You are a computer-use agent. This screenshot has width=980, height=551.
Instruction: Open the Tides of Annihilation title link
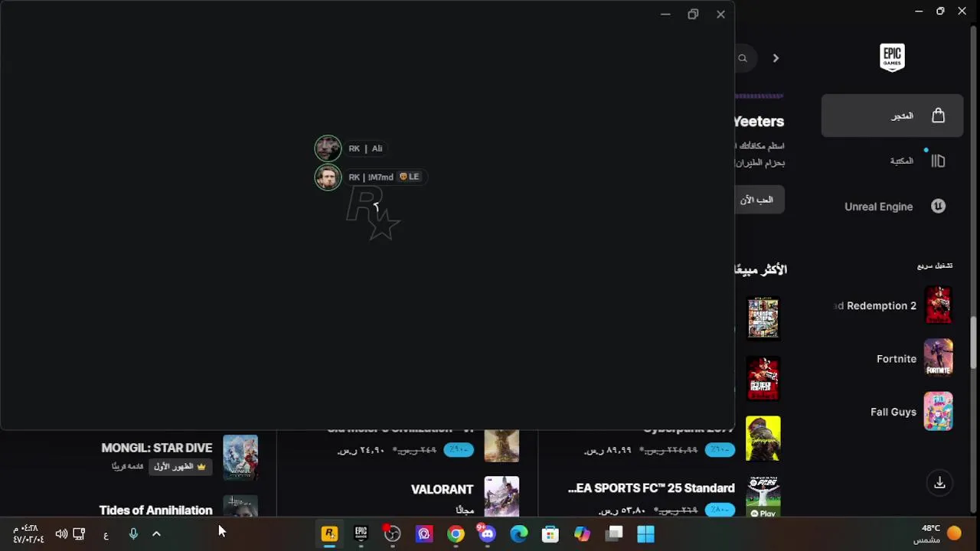click(156, 510)
